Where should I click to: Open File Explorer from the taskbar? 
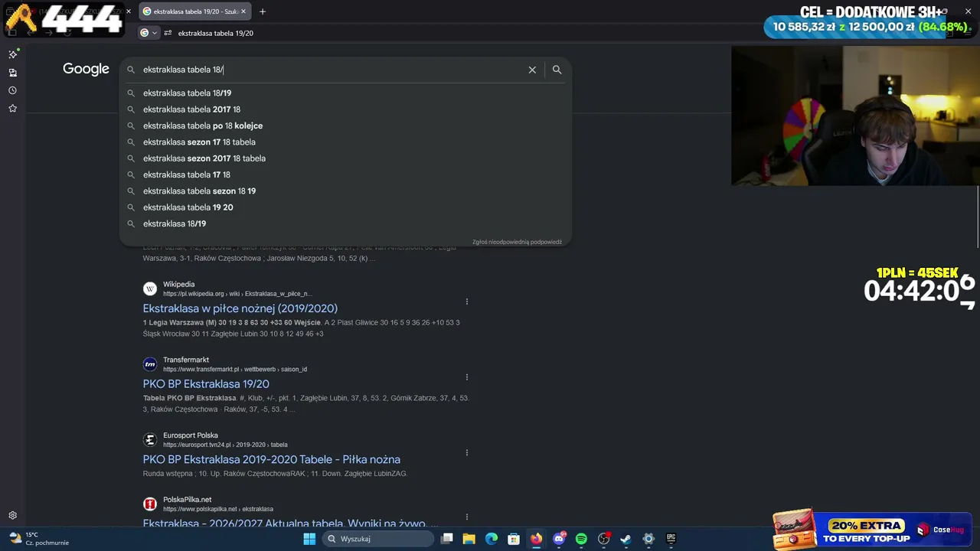click(x=469, y=539)
